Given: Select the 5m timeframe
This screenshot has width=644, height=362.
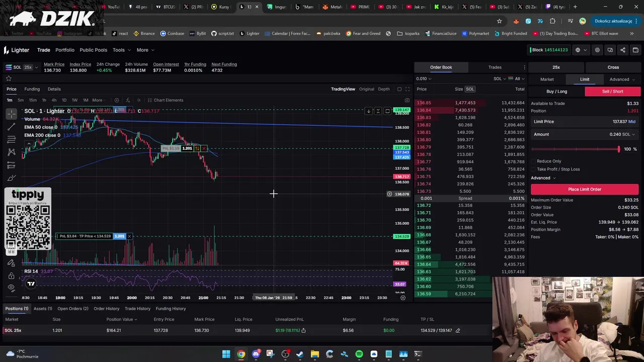Looking at the screenshot, I should pos(21,100).
